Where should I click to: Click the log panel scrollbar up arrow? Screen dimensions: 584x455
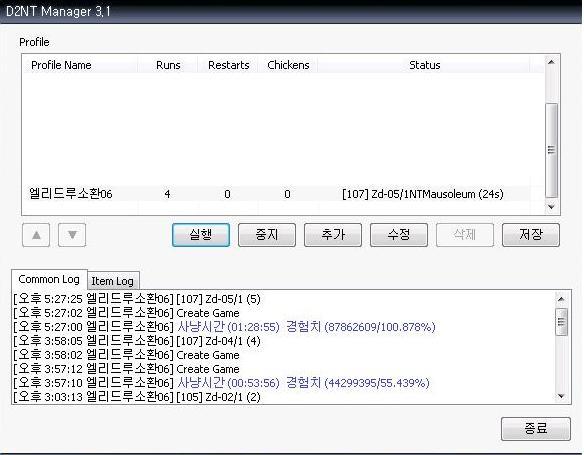561,299
